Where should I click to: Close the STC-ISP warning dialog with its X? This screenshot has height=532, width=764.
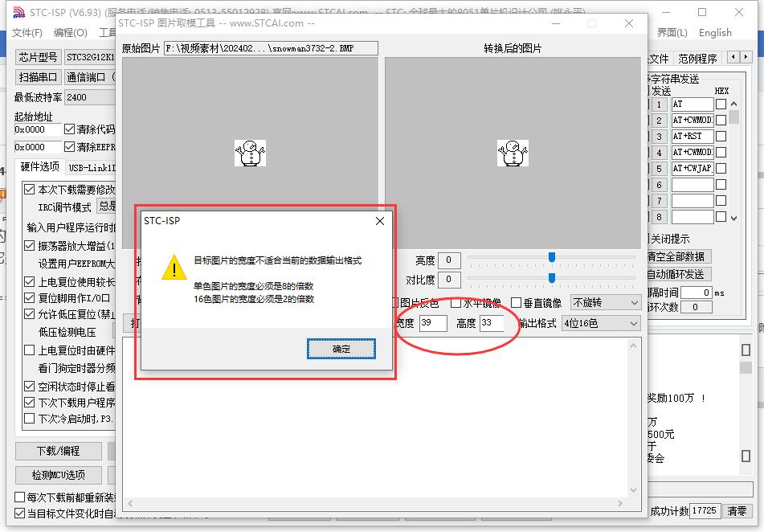click(380, 221)
